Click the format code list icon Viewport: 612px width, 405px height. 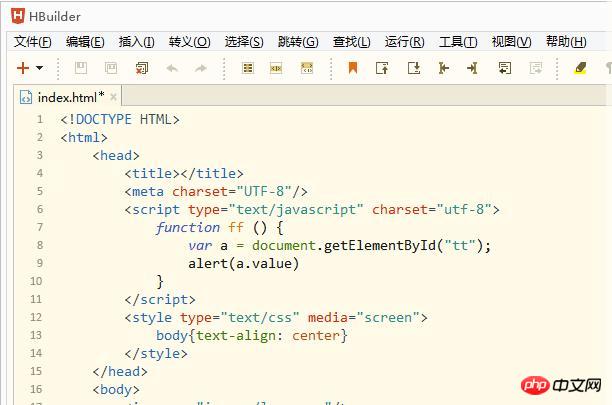[248, 68]
